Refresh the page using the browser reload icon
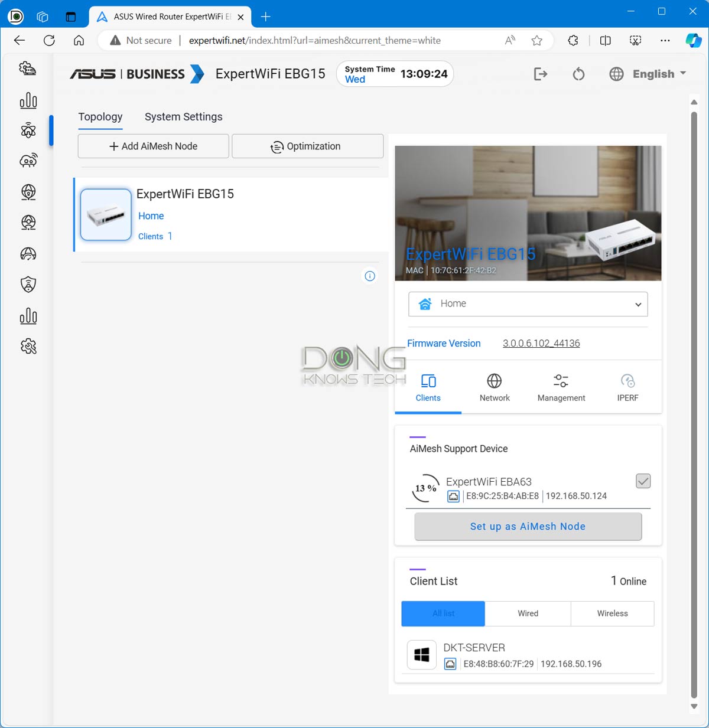 [49, 40]
